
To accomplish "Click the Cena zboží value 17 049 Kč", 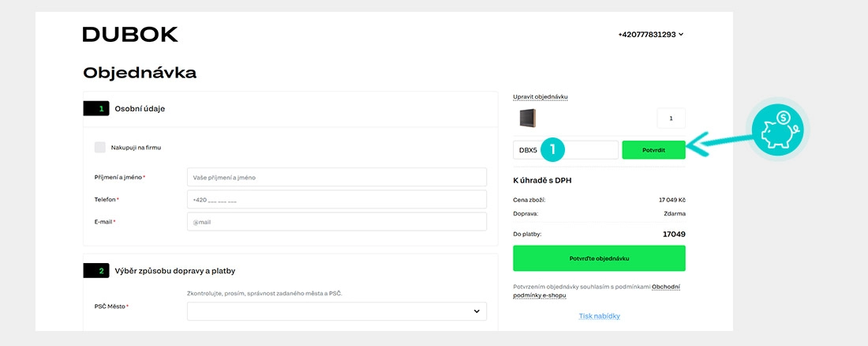I will [672, 200].
